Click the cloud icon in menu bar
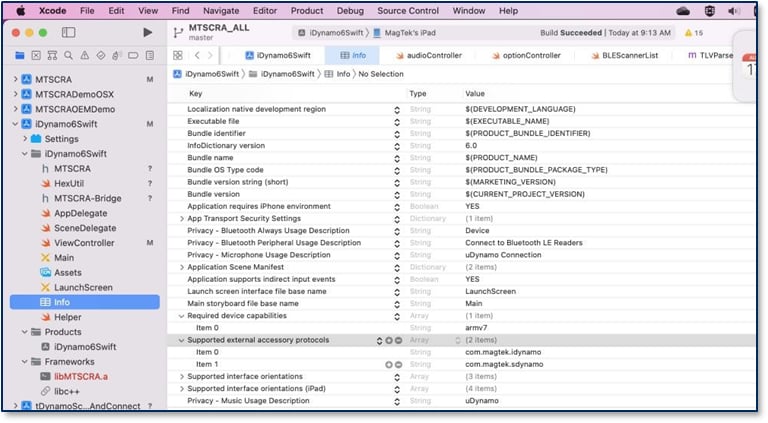768x423 pixels. pos(683,11)
